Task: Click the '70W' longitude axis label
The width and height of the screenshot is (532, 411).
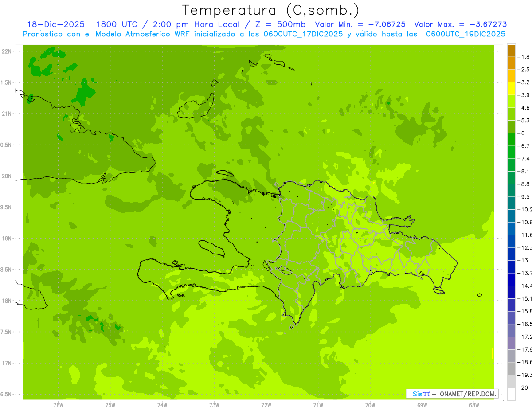Action: [x=370, y=405]
